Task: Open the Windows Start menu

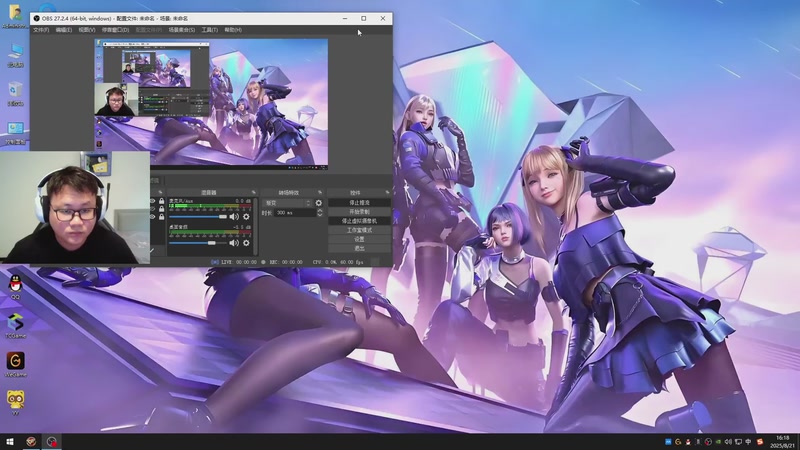Action: coord(10,442)
